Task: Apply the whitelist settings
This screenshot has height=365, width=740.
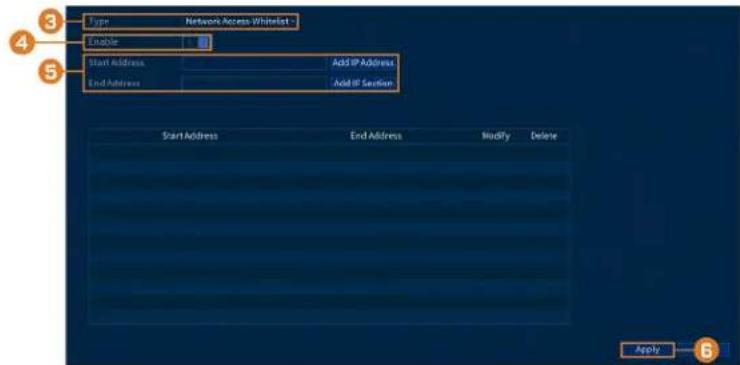Action: pyautogui.click(x=648, y=350)
